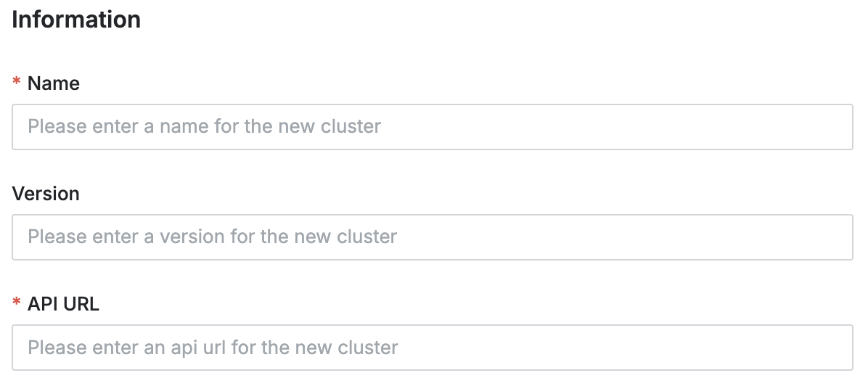Activate the optional Version field
This screenshot has width=868, height=386.
(433, 237)
